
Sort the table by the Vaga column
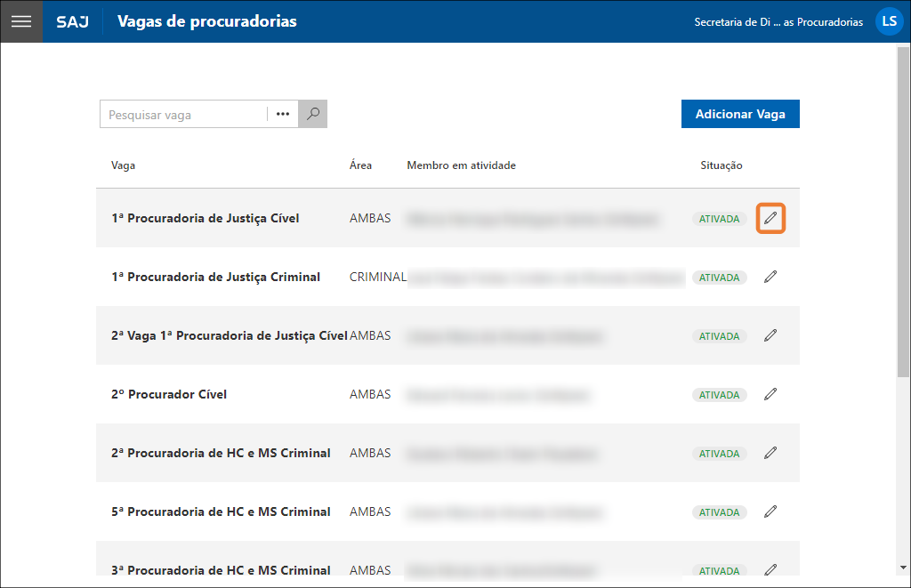pos(122,165)
